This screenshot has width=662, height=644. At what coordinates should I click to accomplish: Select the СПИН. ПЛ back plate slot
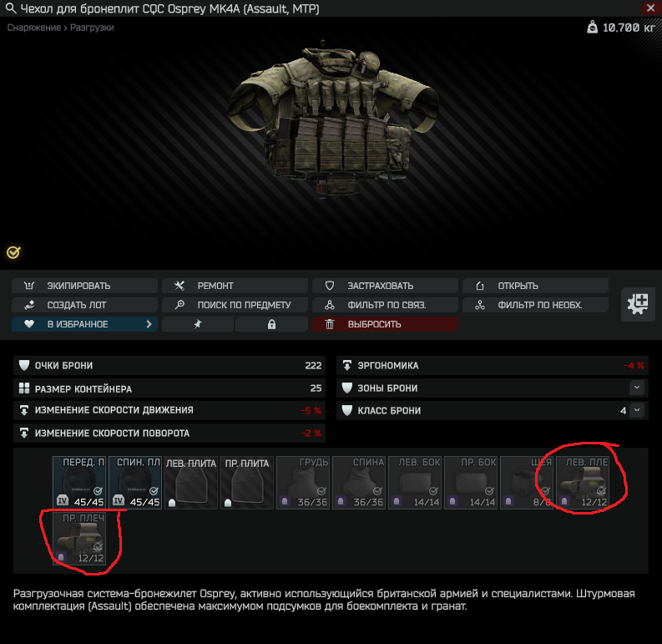[135, 483]
